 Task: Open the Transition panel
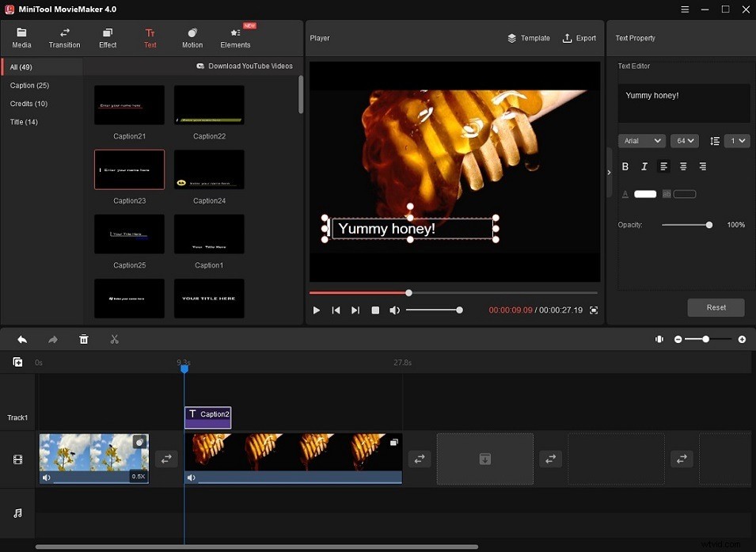pyautogui.click(x=64, y=37)
